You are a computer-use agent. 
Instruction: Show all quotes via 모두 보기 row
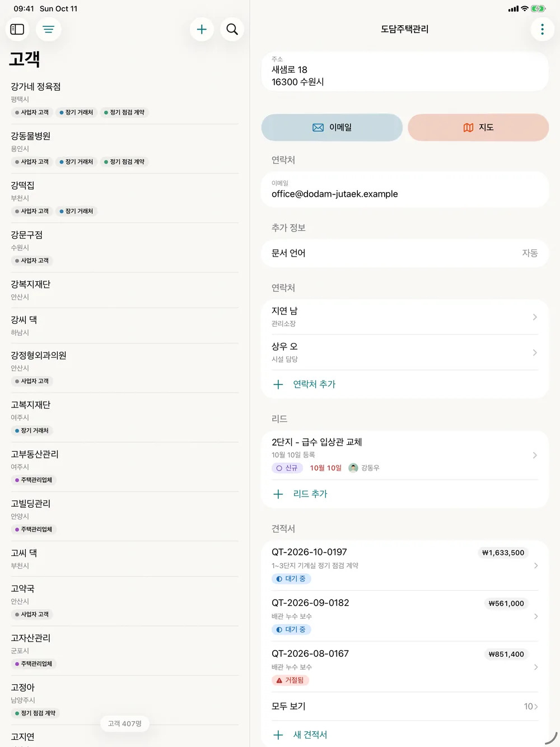click(x=405, y=707)
